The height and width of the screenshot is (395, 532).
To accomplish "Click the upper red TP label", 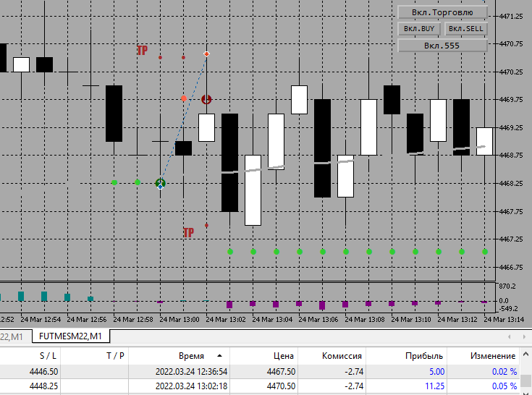I will 143,50.
